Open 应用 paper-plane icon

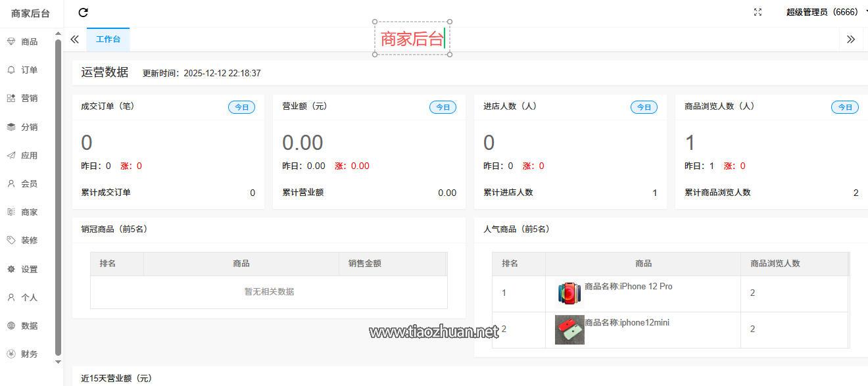(11, 155)
